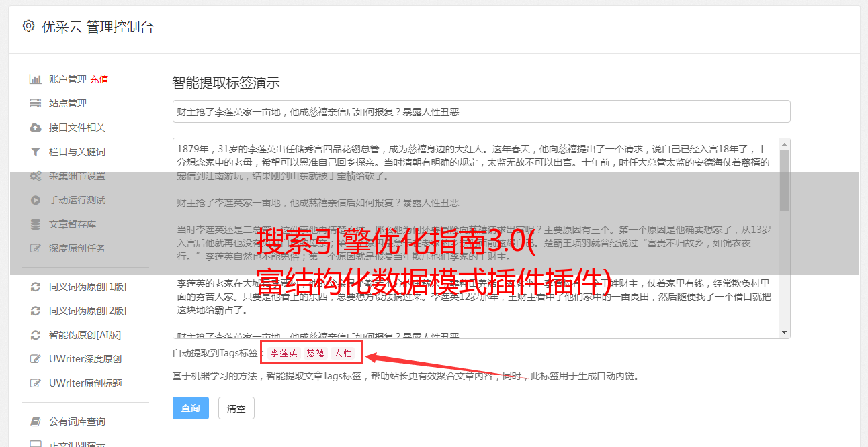Click the red 充值 link
Screen dimensions: 868x447
(x=99, y=79)
